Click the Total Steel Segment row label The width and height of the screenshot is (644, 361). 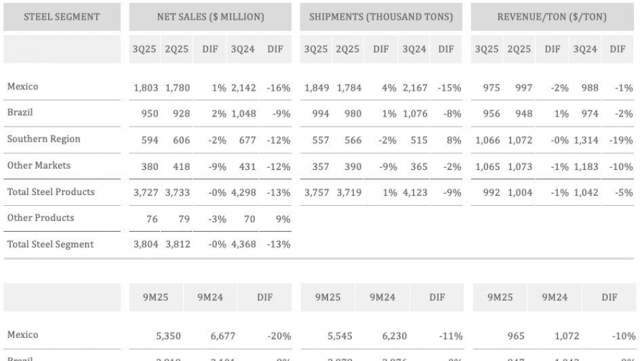coord(50,245)
